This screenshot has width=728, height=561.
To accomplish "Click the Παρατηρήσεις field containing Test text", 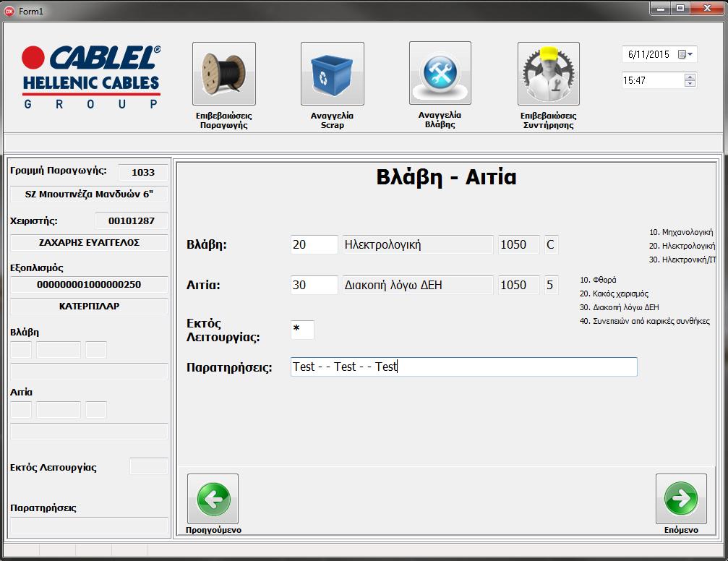I will (x=464, y=367).
